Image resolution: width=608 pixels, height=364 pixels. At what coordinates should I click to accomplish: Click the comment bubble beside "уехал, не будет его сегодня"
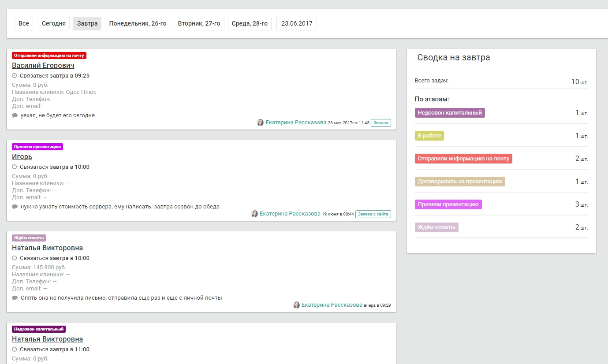click(x=15, y=115)
